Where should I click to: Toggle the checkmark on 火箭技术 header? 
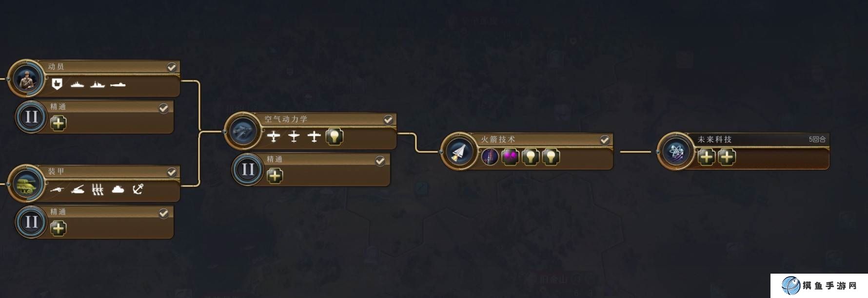pyautogui.click(x=605, y=140)
